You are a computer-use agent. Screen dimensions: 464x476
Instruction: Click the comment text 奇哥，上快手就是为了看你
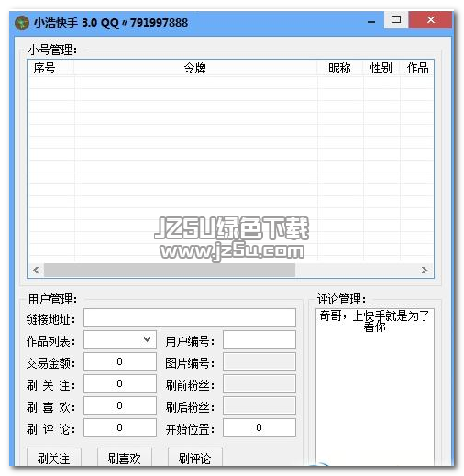click(374, 321)
